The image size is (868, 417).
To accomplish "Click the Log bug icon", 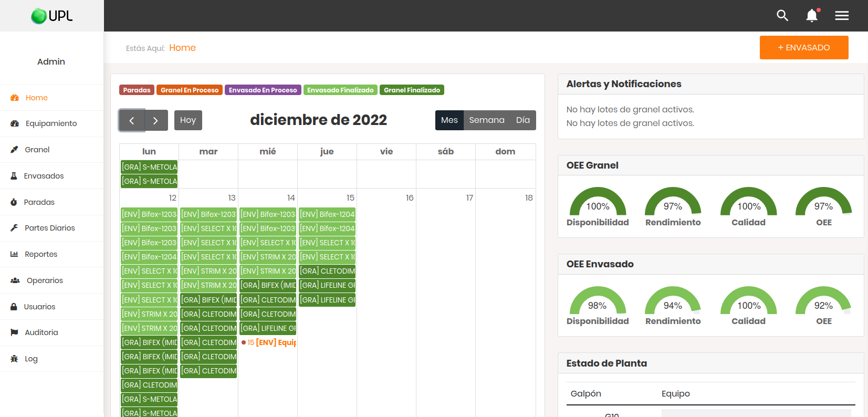I will pos(14,359).
